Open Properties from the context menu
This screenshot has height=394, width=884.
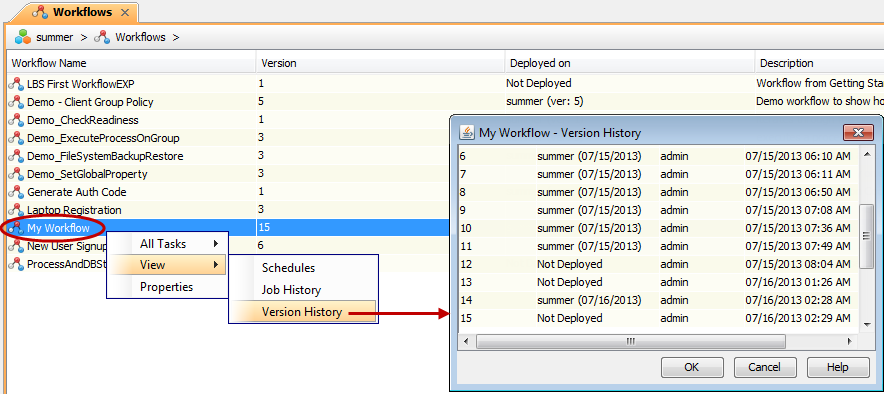tap(167, 287)
